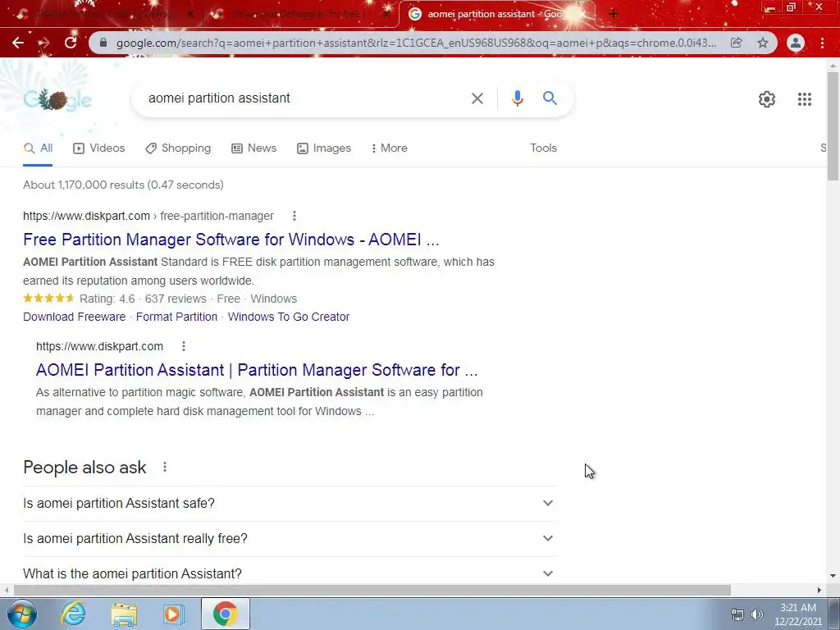The width and height of the screenshot is (840, 630).
Task: Open the More search filters dropdown
Action: tap(389, 148)
